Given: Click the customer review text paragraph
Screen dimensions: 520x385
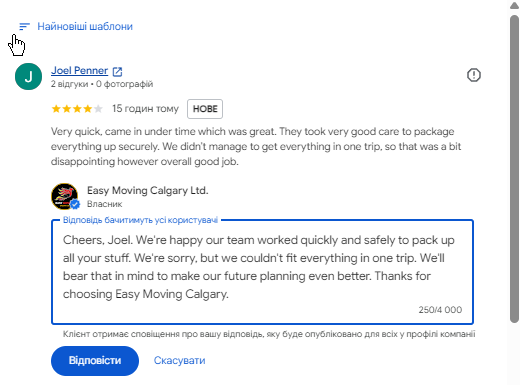Looking at the screenshot, I should (x=256, y=146).
